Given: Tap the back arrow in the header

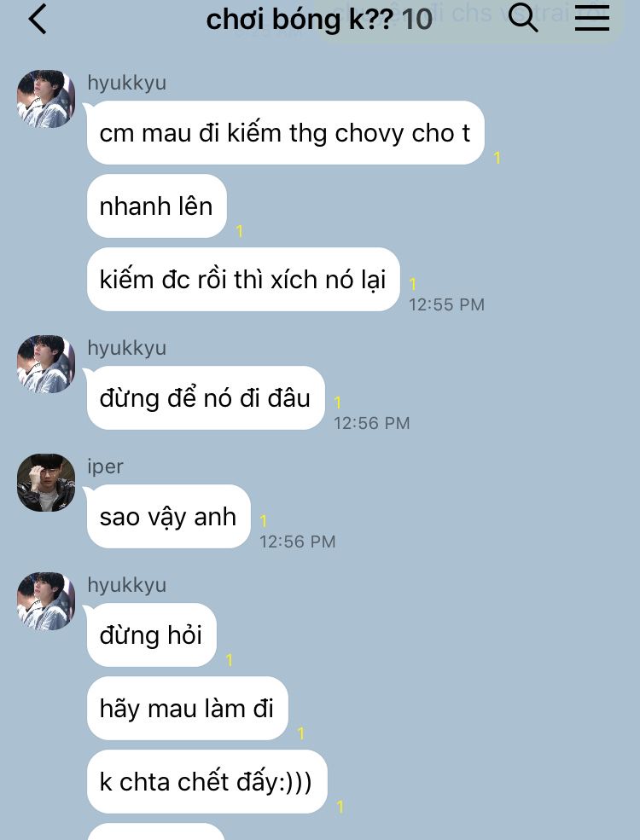Looking at the screenshot, I should point(38,20).
